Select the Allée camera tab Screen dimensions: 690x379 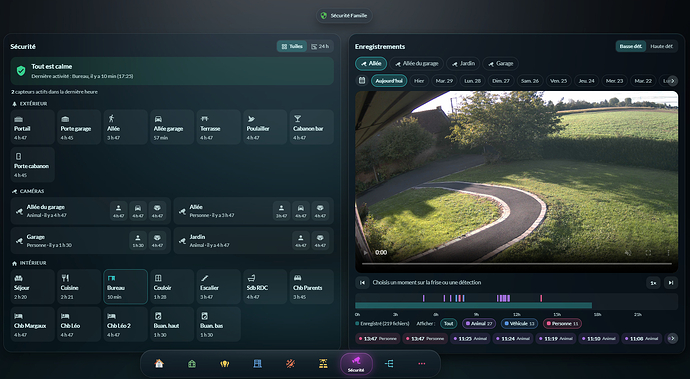pyautogui.click(x=371, y=63)
